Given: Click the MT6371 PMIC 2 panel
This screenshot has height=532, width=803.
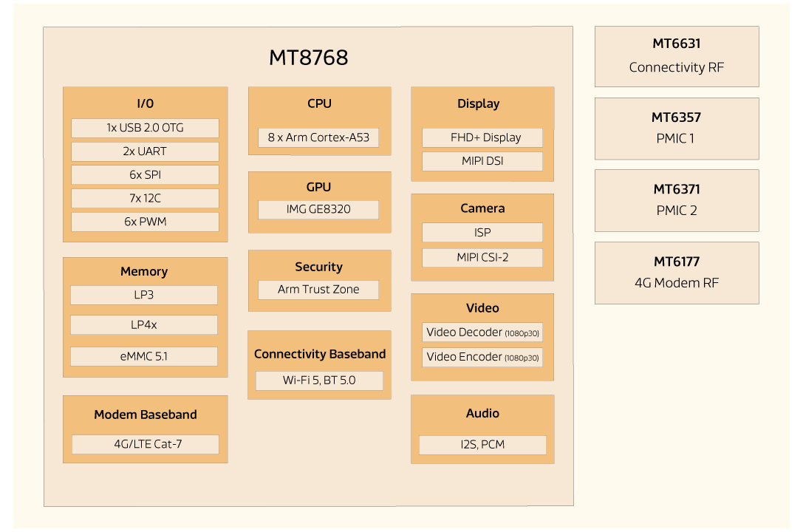Looking at the screenshot, I should point(677,200).
